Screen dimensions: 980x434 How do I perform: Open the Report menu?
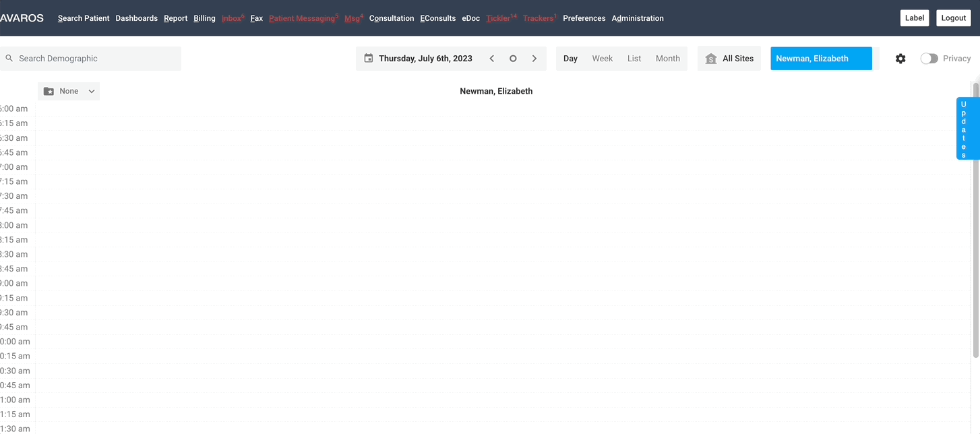(x=176, y=18)
